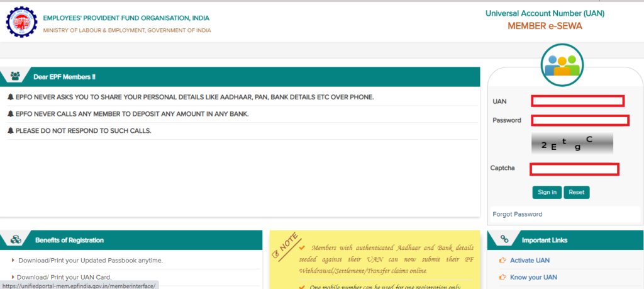Click 'Important Links' header

(x=545, y=240)
